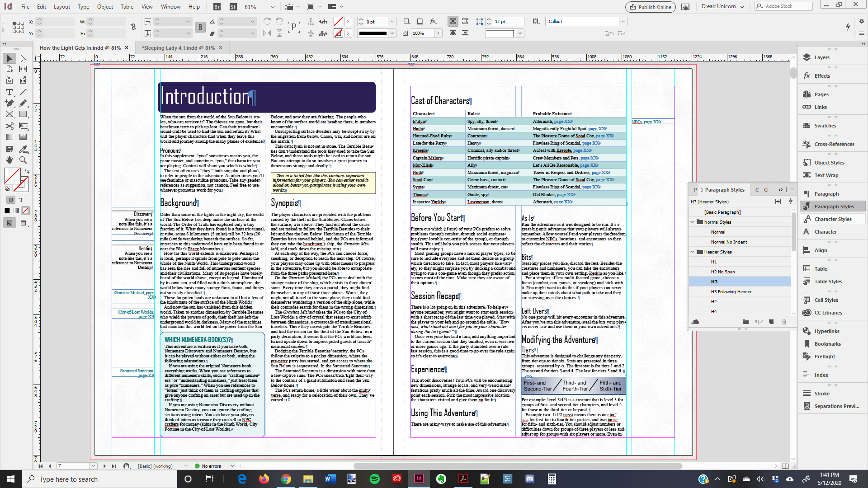Click the Gap tool
The height and width of the screenshot is (488, 868).
click(x=23, y=69)
